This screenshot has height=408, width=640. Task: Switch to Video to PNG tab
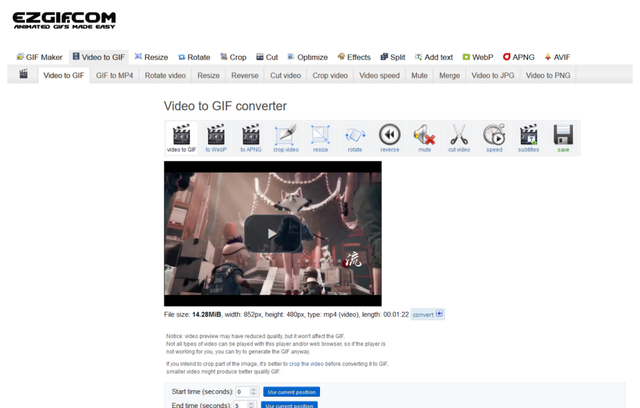point(548,75)
